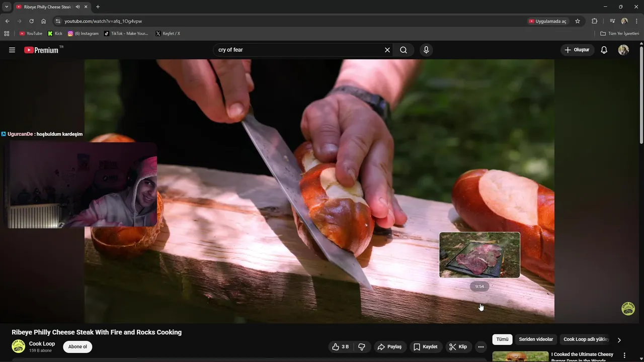Click Cook Loop watermark on video
This screenshot has width=644, height=362.
[628, 309]
